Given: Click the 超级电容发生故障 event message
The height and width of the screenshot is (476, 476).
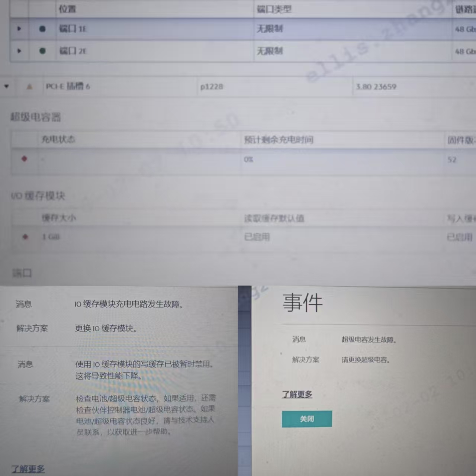Looking at the screenshot, I should tap(369, 340).
